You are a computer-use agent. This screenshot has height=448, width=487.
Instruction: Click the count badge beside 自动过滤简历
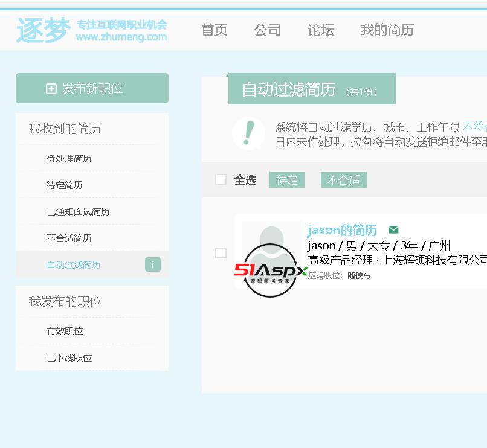click(x=152, y=264)
